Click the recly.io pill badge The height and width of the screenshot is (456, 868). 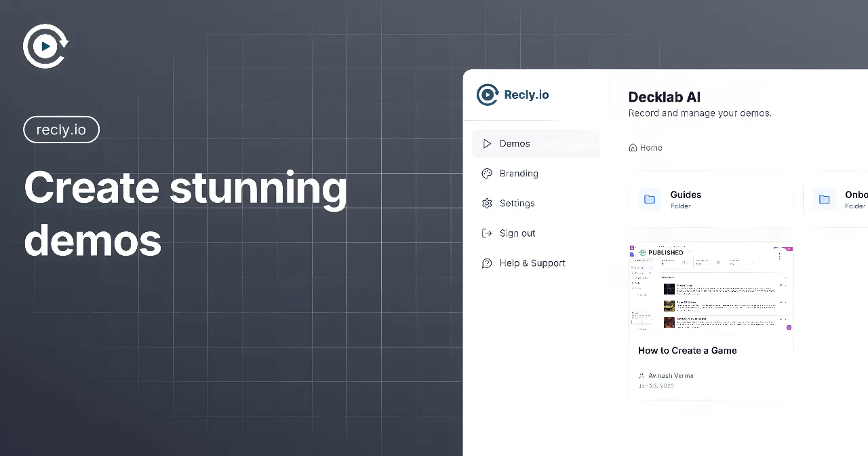(x=62, y=130)
